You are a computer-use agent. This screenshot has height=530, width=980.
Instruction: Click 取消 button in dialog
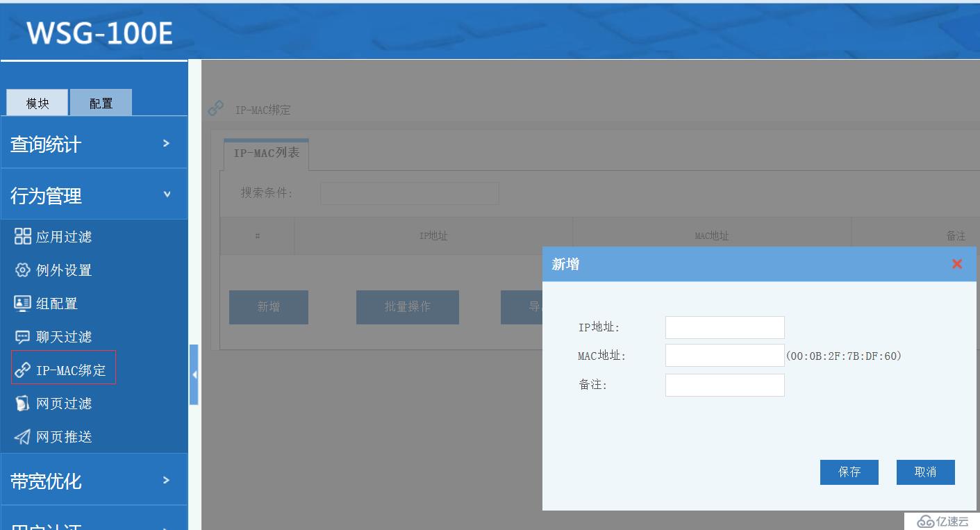[926, 472]
